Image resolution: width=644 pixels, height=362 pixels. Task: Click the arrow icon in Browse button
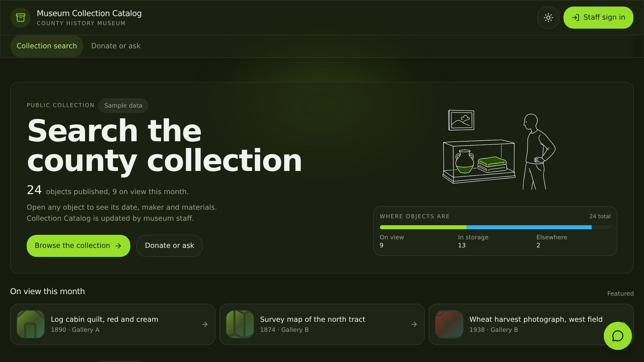(x=118, y=246)
